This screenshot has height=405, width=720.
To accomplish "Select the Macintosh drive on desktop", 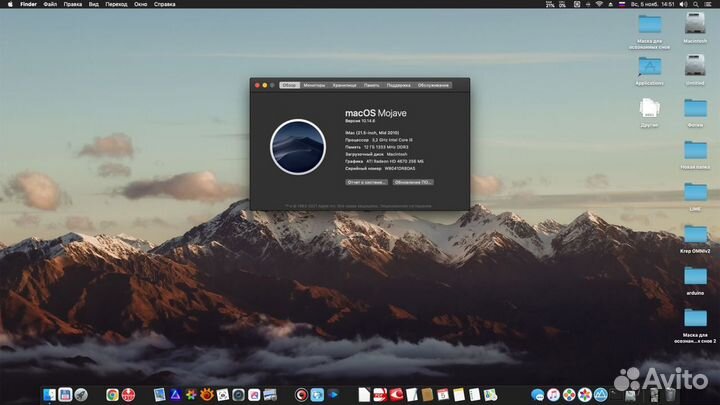I will pyautogui.click(x=695, y=28).
